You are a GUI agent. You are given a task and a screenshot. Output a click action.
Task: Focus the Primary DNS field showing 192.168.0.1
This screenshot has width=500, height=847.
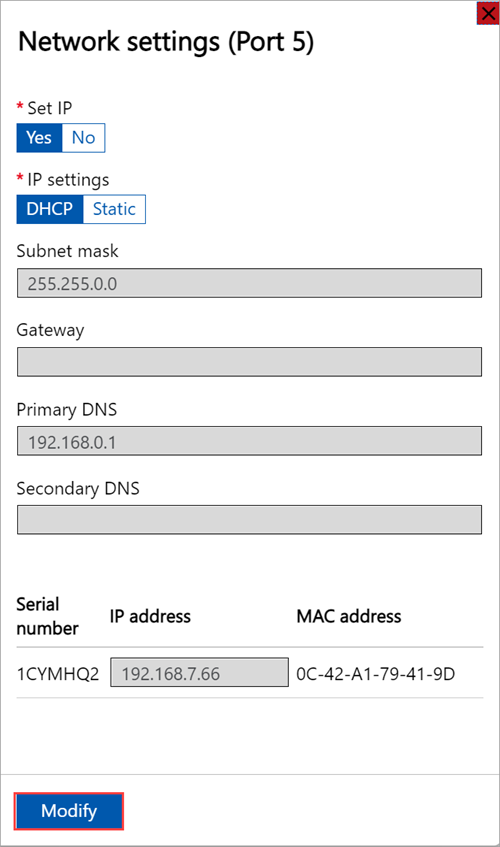(x=249, y=441)
